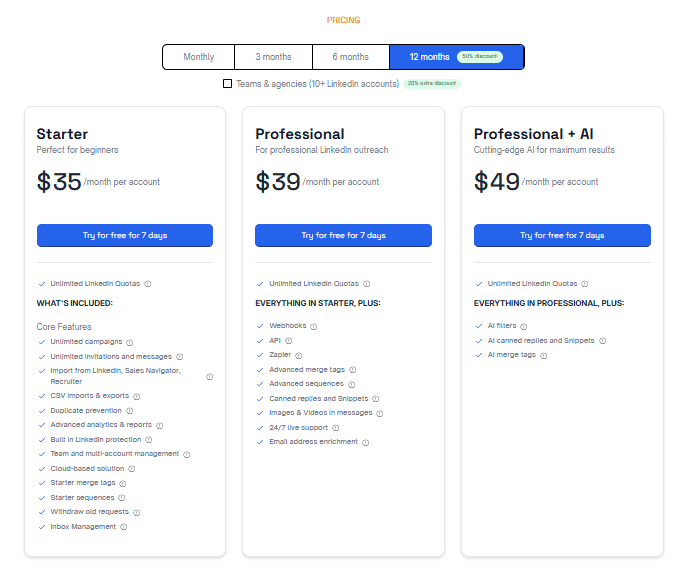Select the Monthly billing tab
The height and width of the screenshot is (571, 693).
[198, 57]
